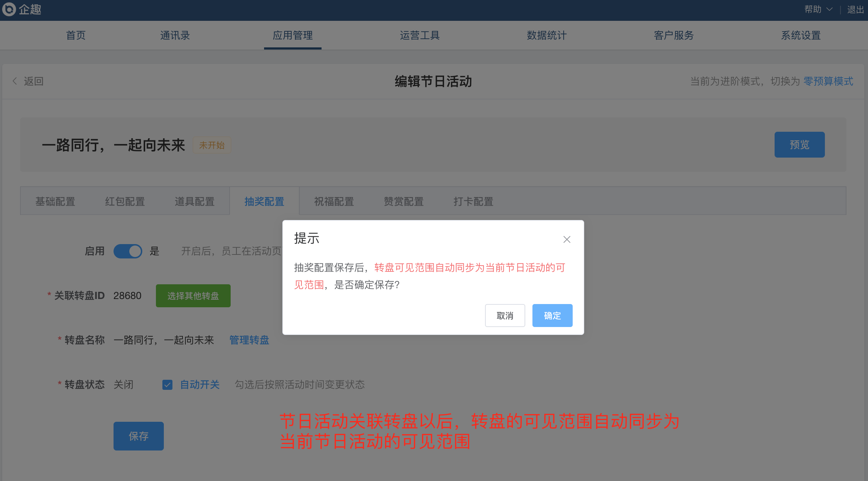Viewport: 868px width, 481px height.
Task: Click the green 选择其他转盘 button
Action: 193,296
